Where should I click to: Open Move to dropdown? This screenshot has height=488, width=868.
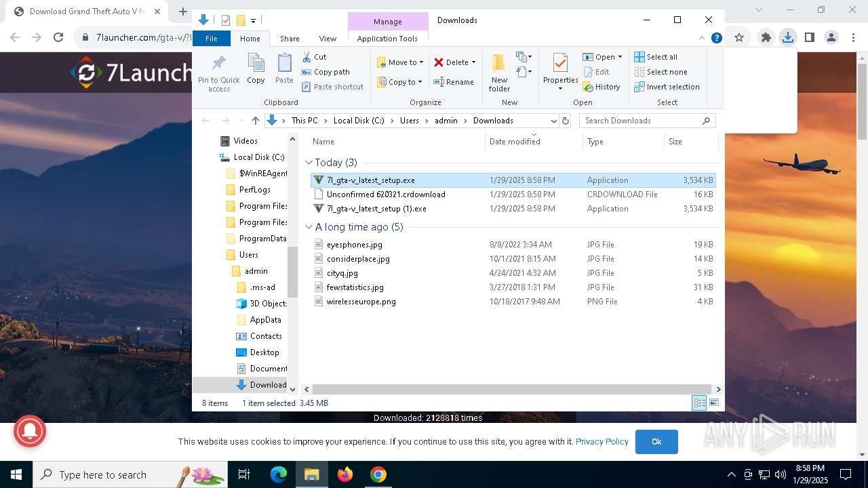click(x=401, y=62)
